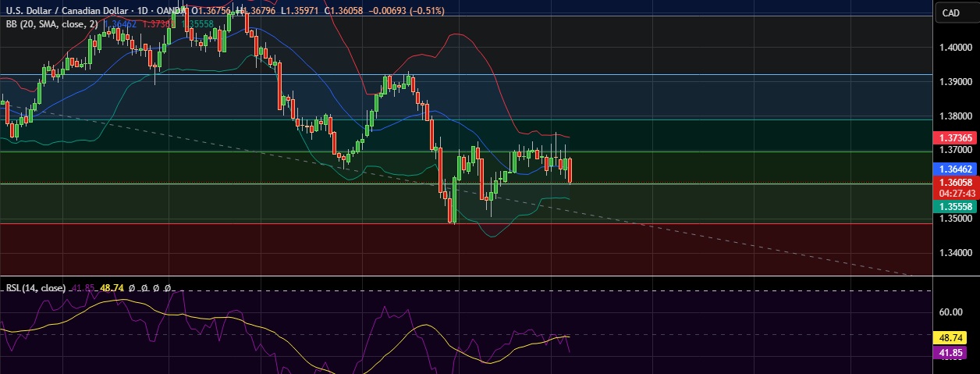Image resolution: width=980 pixels, height=374 pixels.
Task: Click the 04:27:43 bar countdown timer
Action: pos(955,193)
